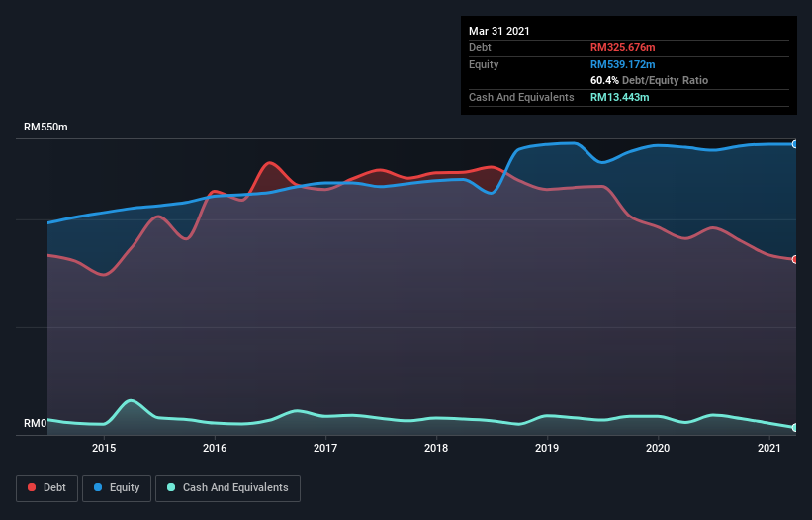
Task: Click the RM539.172m equity value
Action: (622, 64)
